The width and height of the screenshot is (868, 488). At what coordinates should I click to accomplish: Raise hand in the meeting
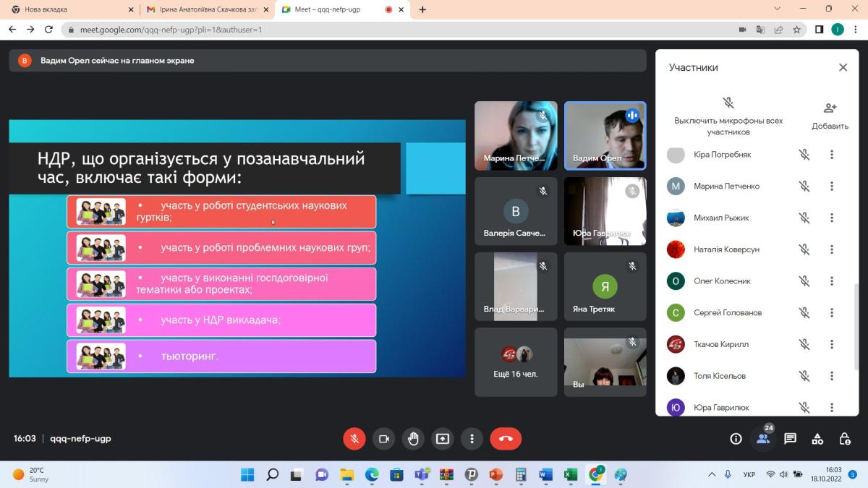tap(413, 439)
